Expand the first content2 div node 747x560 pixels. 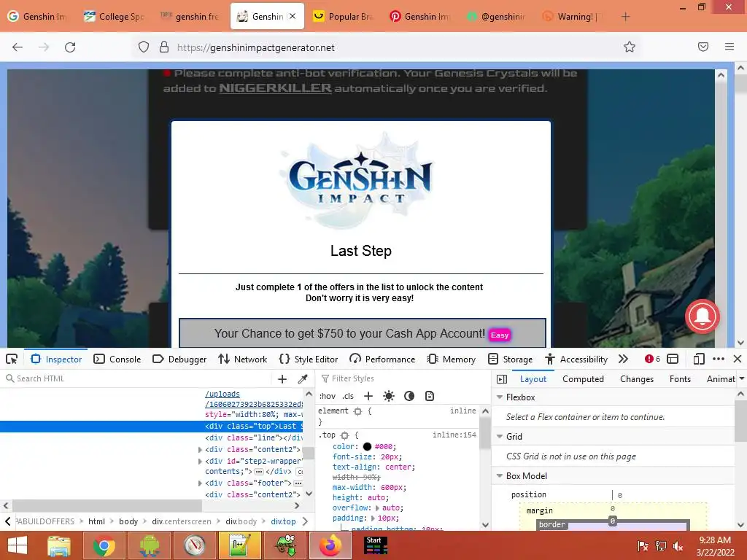(200, 449)
